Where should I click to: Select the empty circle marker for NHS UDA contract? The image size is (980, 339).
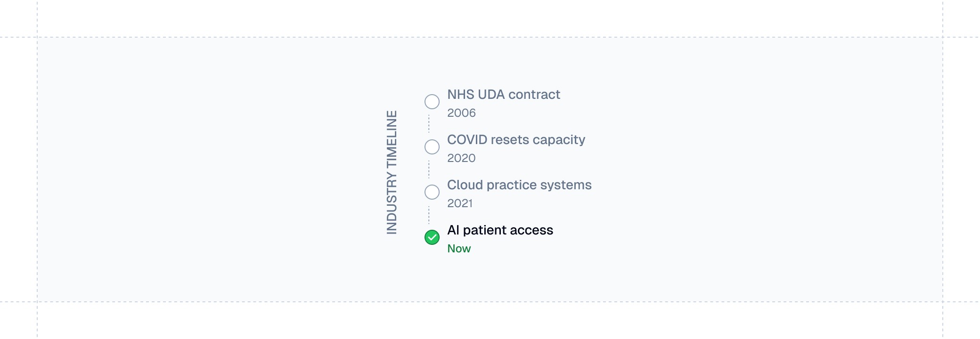pyautogui.click(x=432, y=102)
